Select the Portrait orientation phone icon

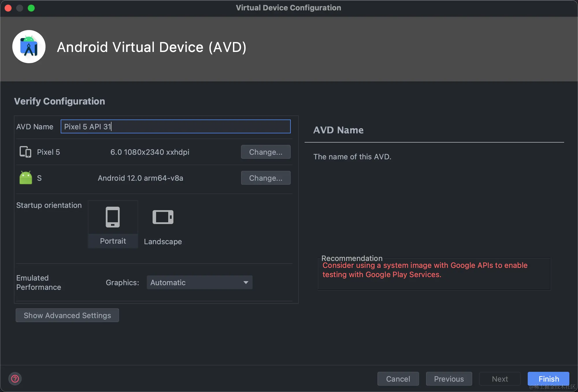click(113, 217)
